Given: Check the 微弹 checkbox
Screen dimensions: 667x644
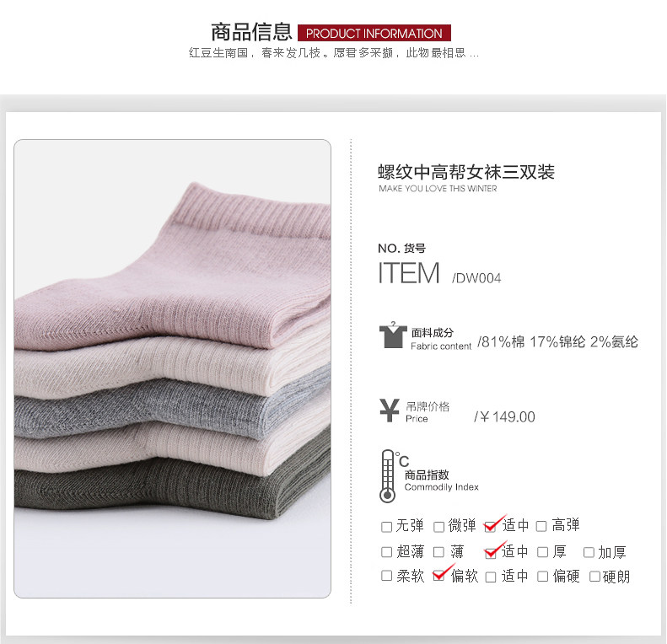Looking at the screenshot, I should tap(438, 527).
